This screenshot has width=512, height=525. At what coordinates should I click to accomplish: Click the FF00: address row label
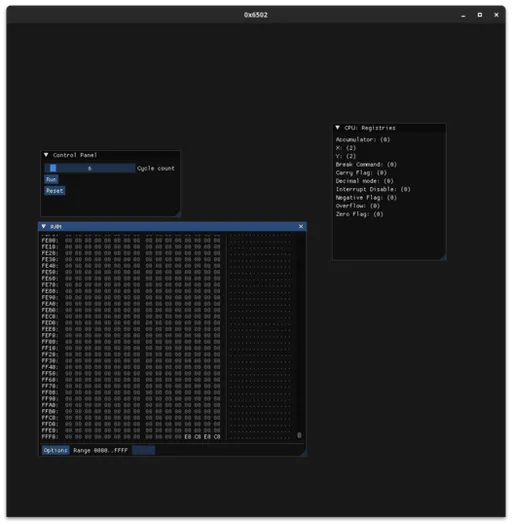[x=50, y=342]
